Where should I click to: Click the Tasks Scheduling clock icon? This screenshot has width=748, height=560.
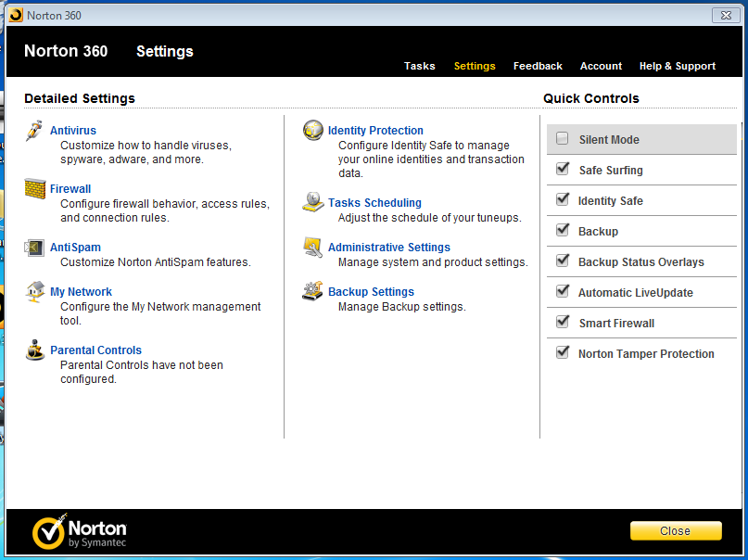[313, 202]
